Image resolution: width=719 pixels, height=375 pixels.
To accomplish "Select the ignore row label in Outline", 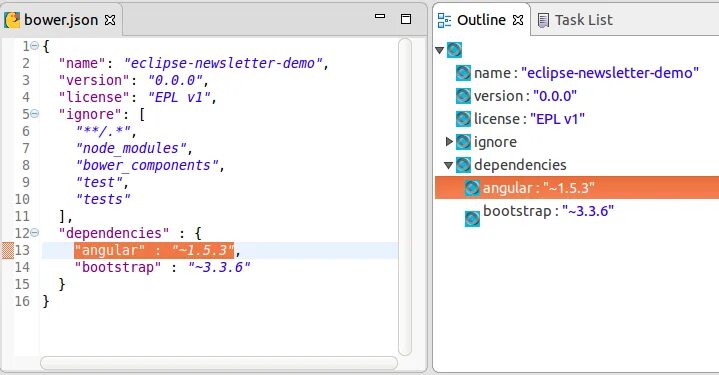I will tap(495, 142).
